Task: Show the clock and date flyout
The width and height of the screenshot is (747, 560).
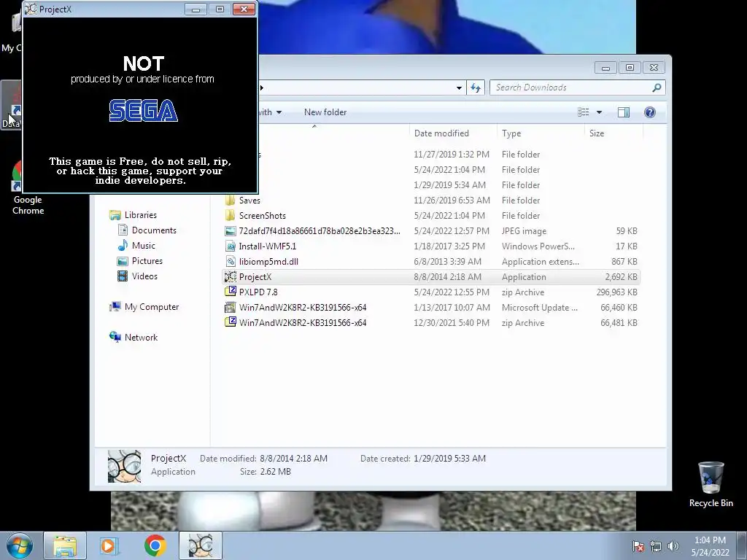Action: [710, 546]
